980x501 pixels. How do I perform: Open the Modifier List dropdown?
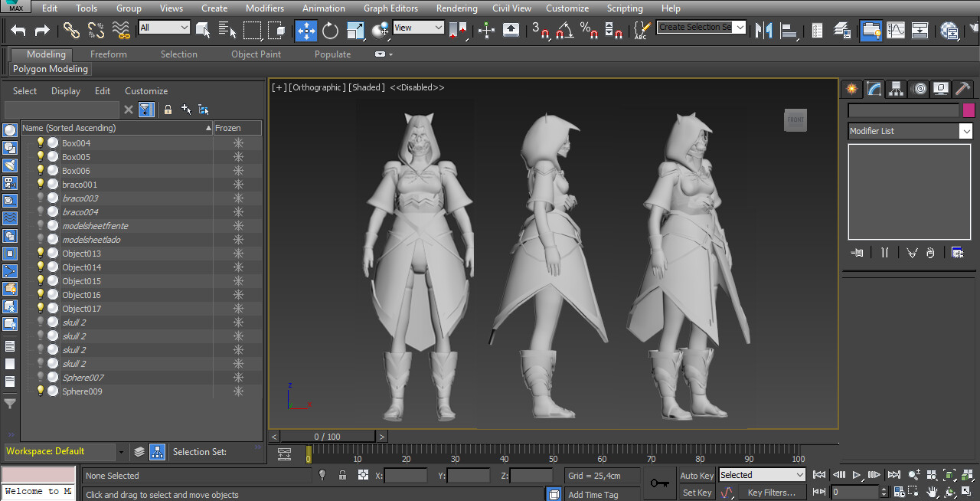point(965,130)
